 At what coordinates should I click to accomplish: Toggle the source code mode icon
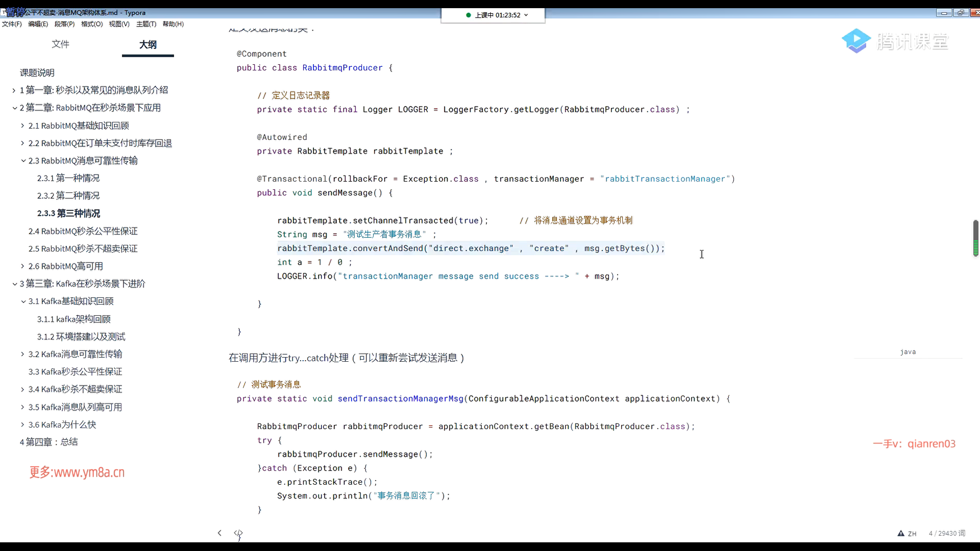(238, 533)
